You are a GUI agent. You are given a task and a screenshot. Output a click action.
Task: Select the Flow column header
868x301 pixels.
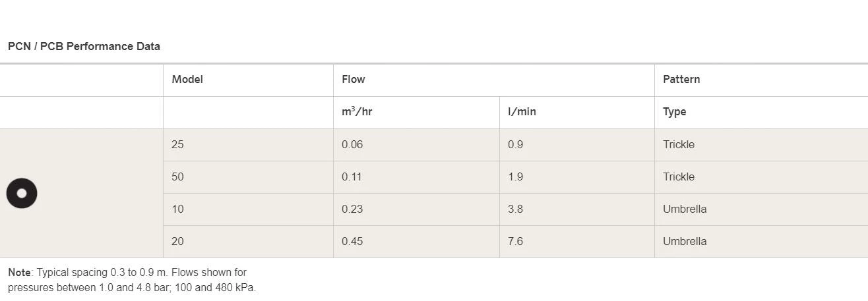click(353, 80)
